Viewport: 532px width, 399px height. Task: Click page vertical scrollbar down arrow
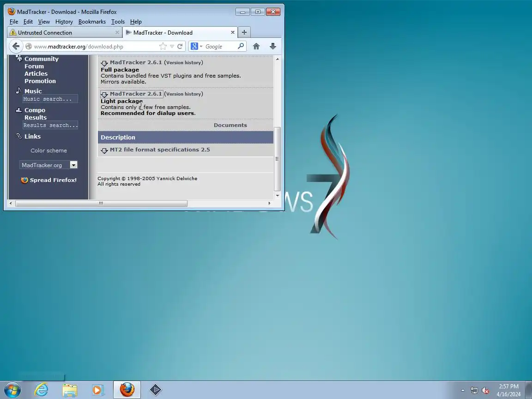pyautogui.click(x=277, y=195)
